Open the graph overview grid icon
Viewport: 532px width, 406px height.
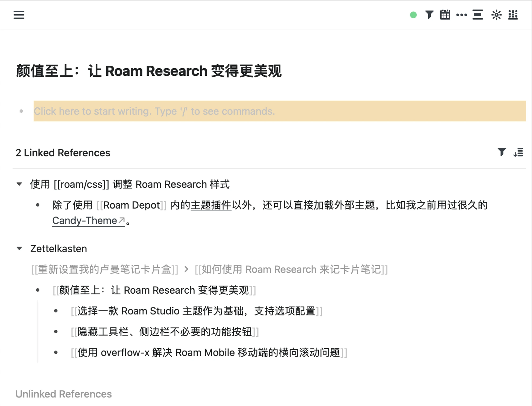pos(513,15)
